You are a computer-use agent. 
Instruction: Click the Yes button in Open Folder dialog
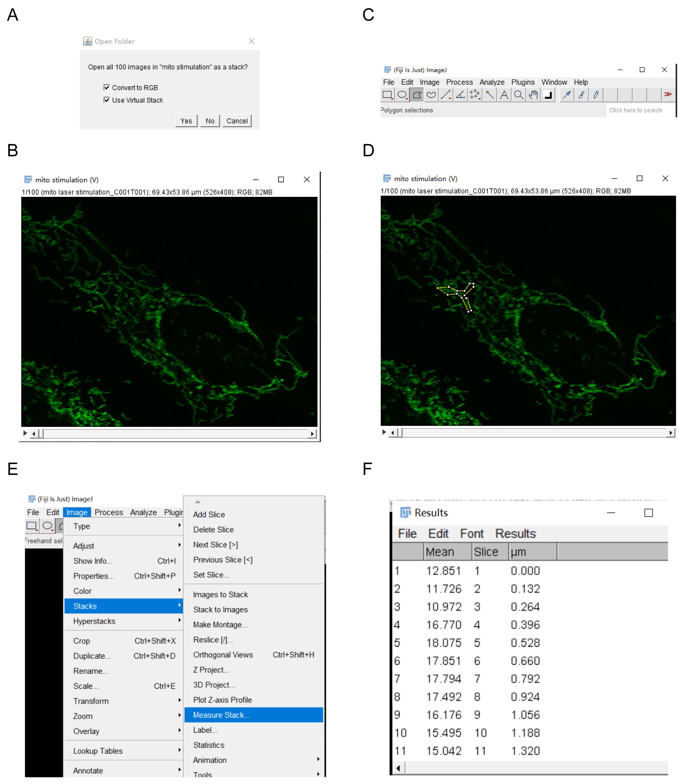point(186,121)
